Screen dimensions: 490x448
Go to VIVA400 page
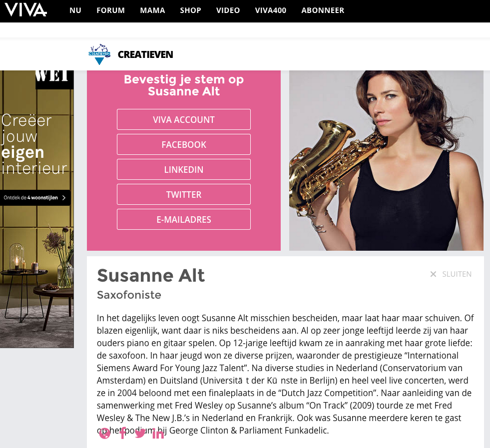[271, 10]
